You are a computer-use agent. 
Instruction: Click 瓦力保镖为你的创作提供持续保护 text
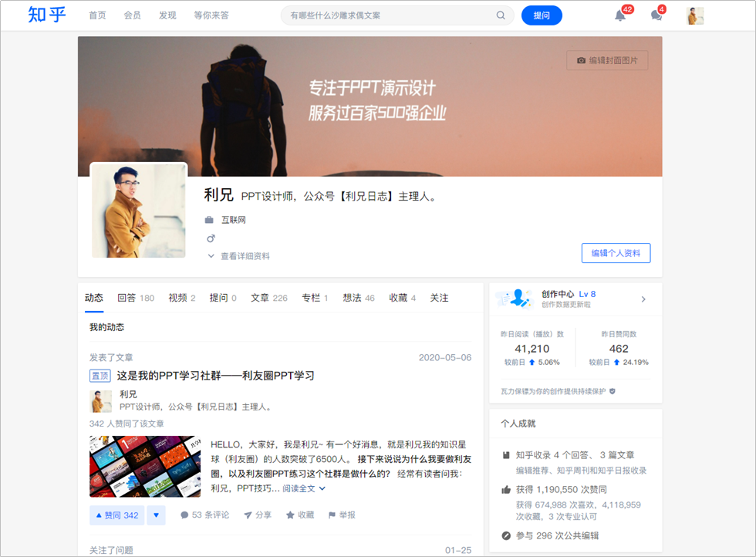[553, 391]
